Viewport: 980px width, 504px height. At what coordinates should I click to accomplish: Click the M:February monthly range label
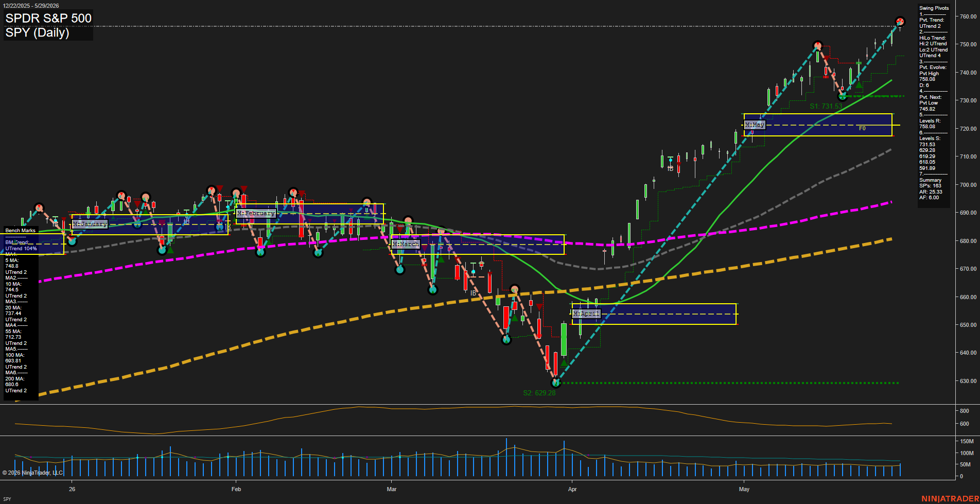256,213
